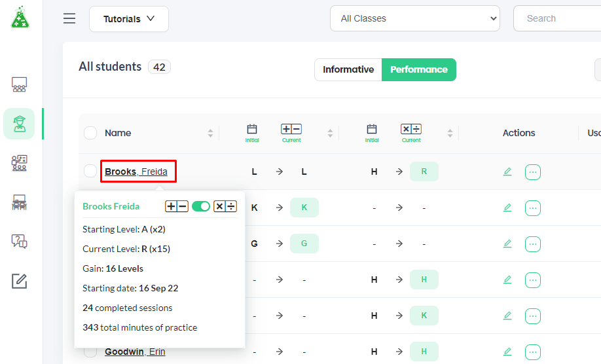Screen dimensions: 601x364
Task: Click the green K current level badge
Action: coord(304,208)
